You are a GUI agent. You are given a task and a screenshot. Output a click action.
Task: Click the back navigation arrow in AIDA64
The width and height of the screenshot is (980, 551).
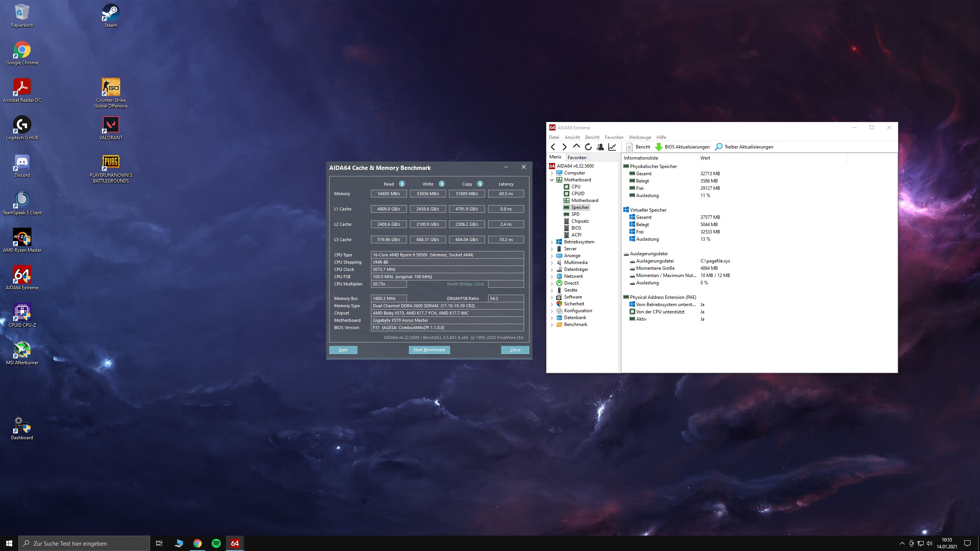click(553, 147)
